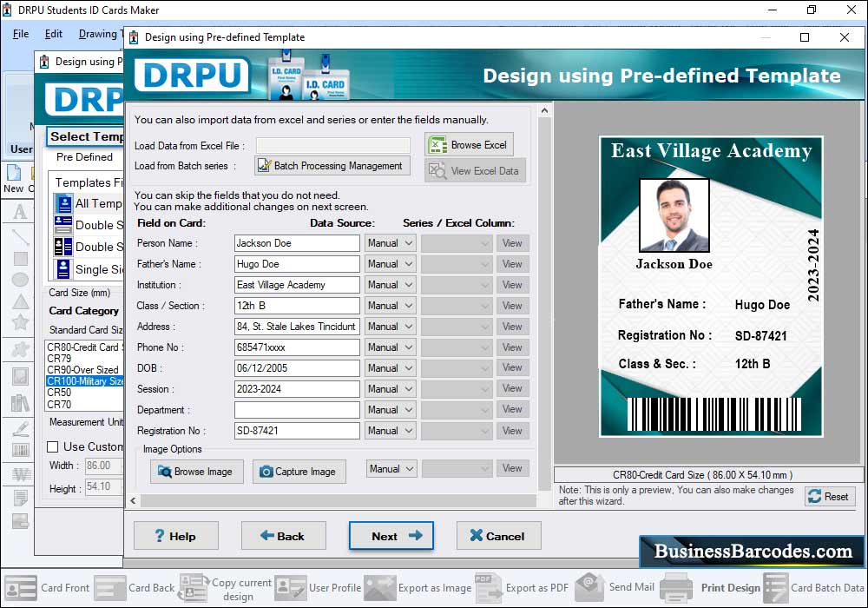Reset the card preview
The height and width of the screenshot is (608, 868).
pos(829,497)
